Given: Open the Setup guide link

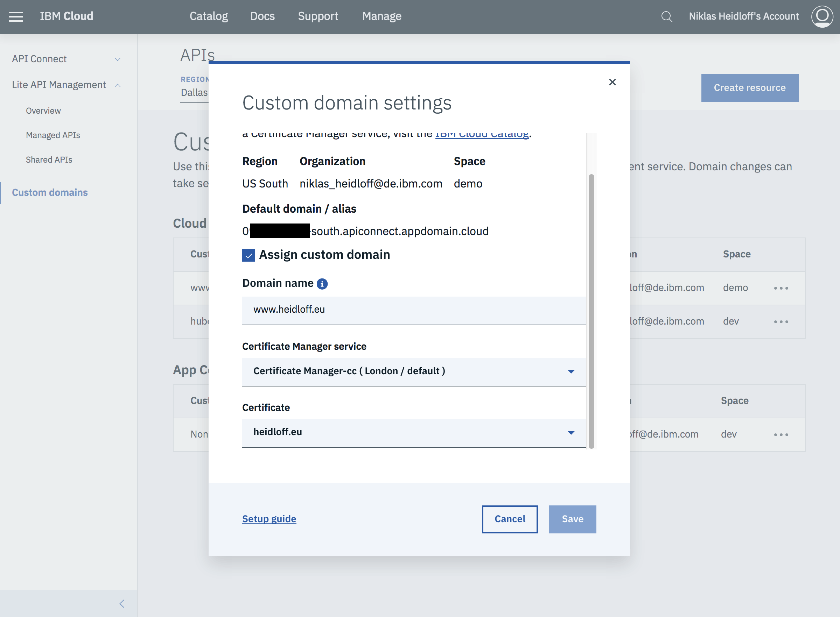Looking at the screenshot, I should point(269,519).
